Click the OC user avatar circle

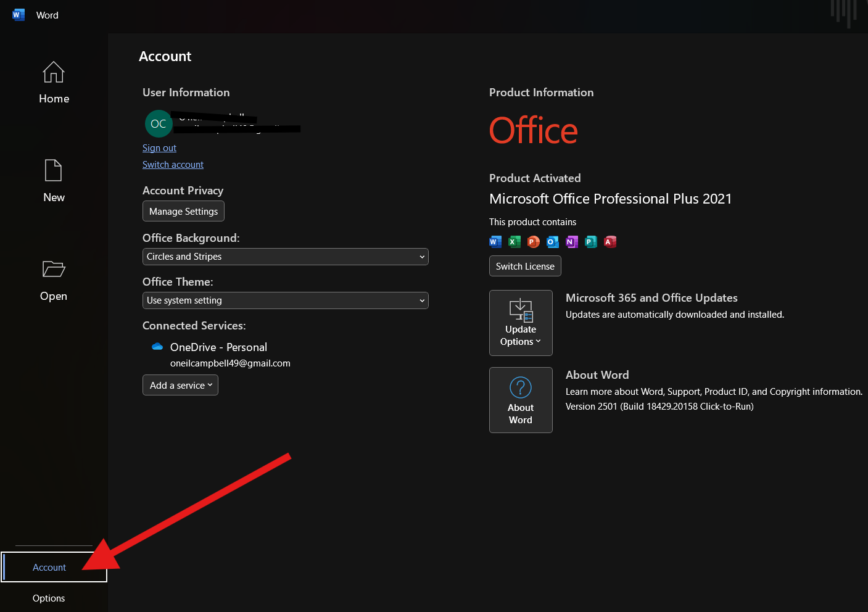[x=159, y=124]
